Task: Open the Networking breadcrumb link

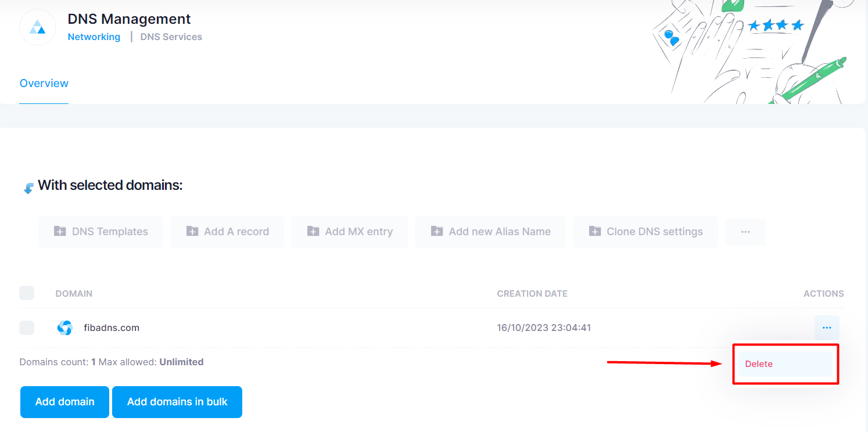Action: [x=94, y=37]
